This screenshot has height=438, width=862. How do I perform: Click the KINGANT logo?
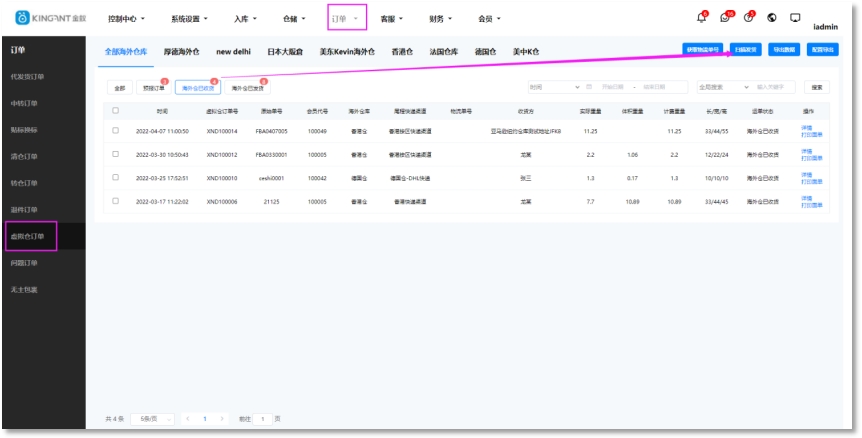pos(51,18)
